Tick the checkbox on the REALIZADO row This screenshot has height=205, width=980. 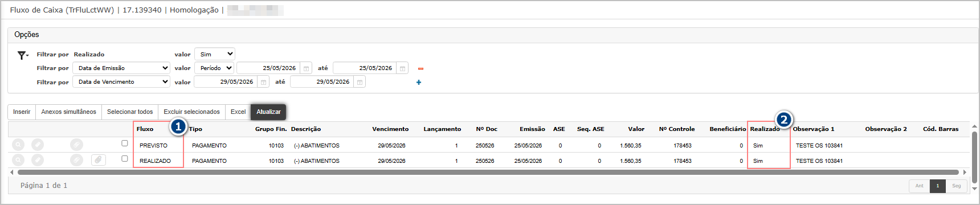[x=125, y=159]
